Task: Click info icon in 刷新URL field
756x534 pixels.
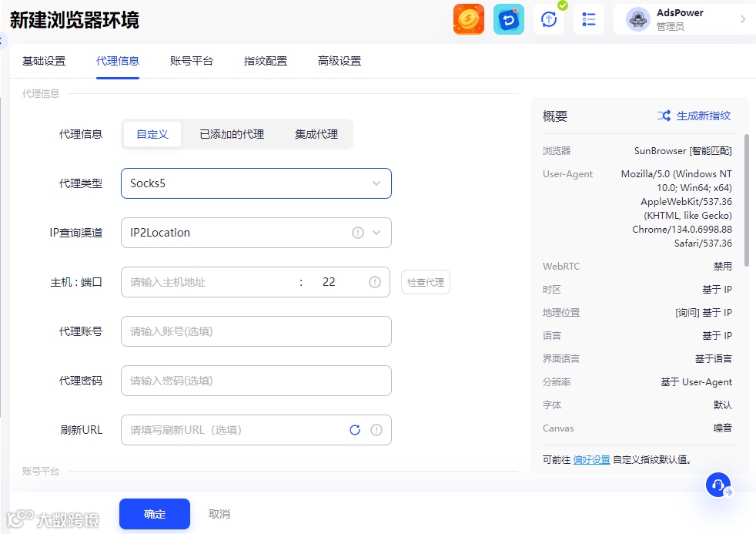Action: [376, 430]
